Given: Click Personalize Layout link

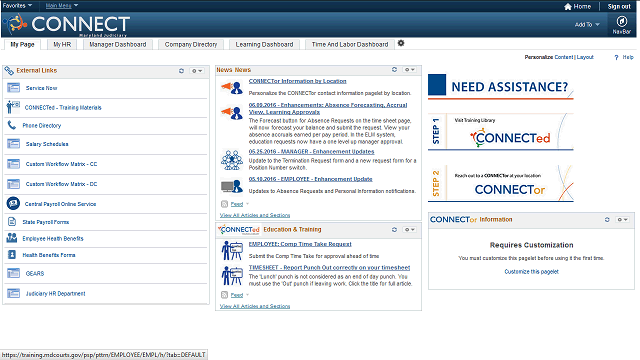Looking at the screenshot, I should point(585,57).
